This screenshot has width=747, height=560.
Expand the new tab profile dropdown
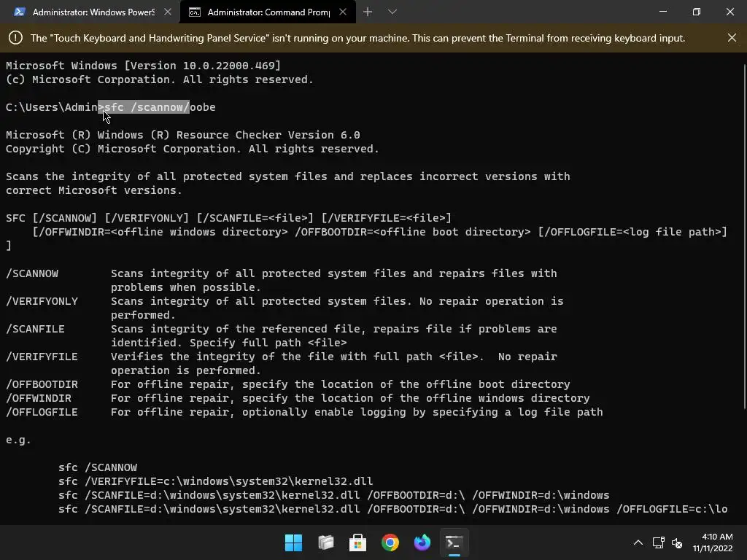point(392,12)
